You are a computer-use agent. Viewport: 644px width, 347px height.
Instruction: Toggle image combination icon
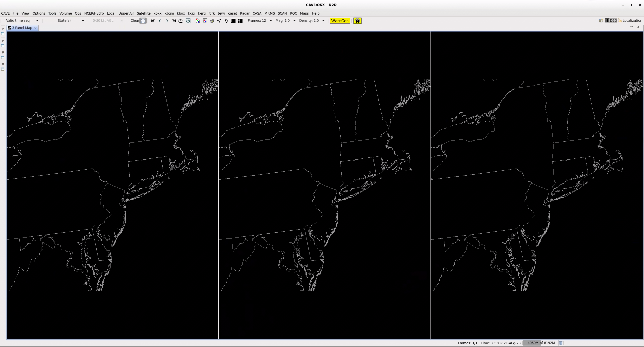click(198, 21)
